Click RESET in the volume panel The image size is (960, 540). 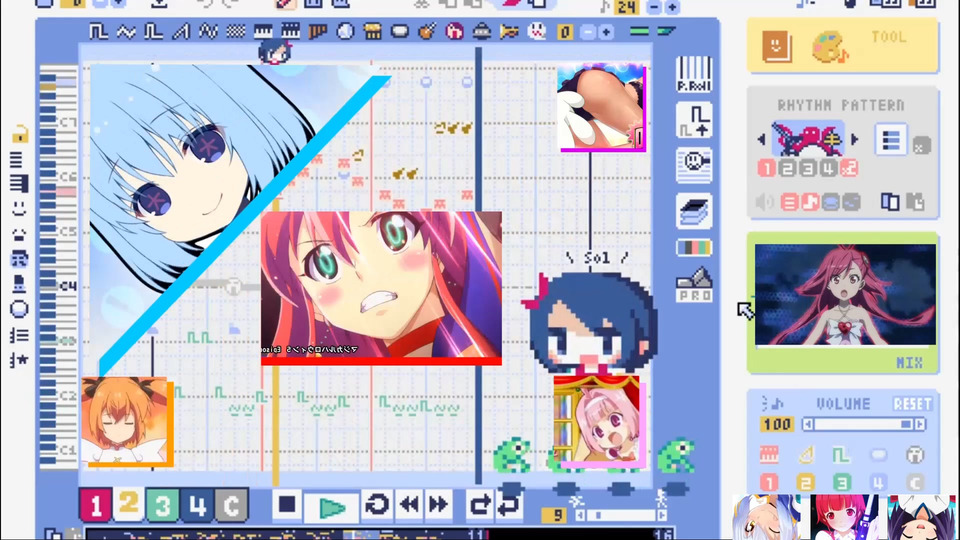[912, 403]
